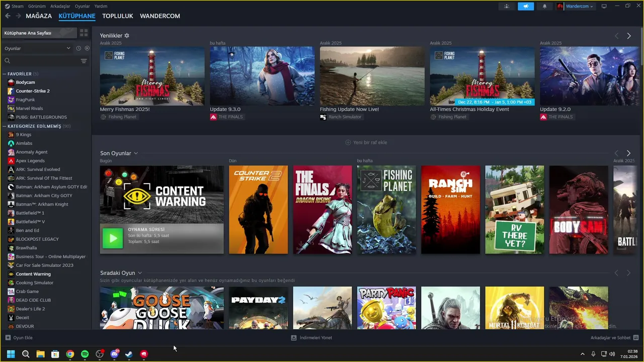Image resolution: width=644 pixels, height=362 pixels.
Task: Open THE FINALS Dragon Rising cover
Action: pos(323,210)
